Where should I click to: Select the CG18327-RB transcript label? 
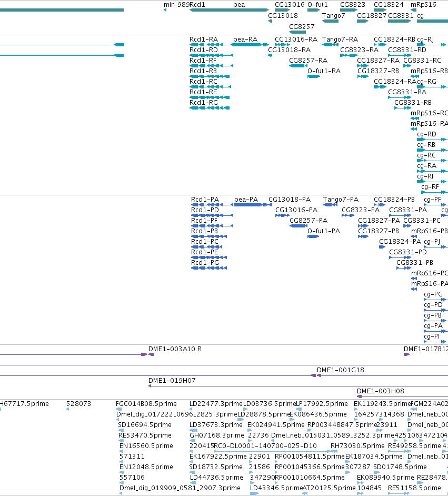coord(378,71)
